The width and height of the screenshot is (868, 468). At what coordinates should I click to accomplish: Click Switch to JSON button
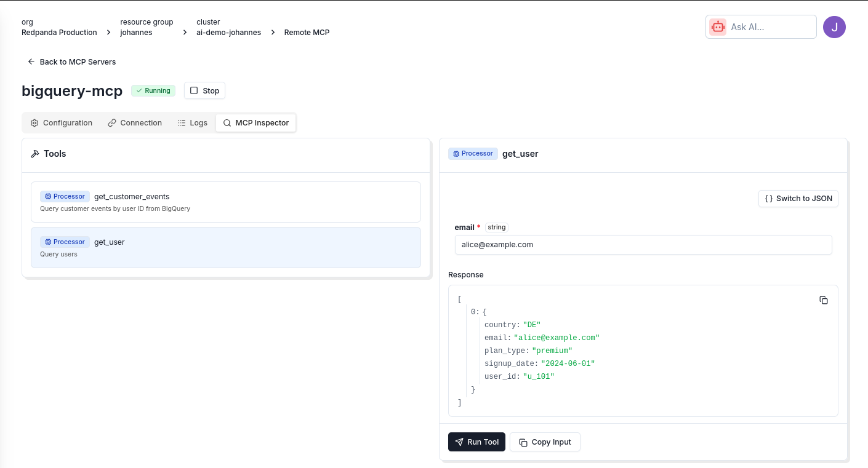point(798,199)
